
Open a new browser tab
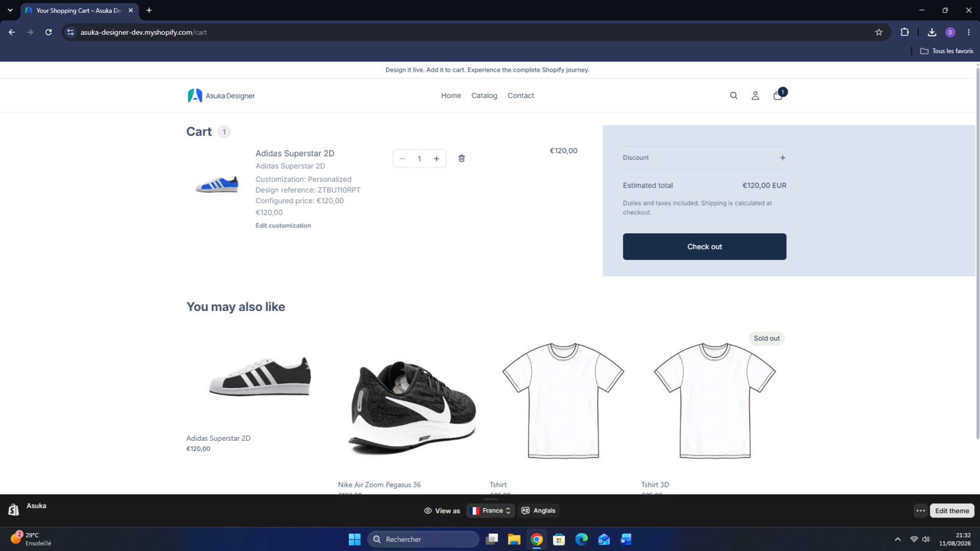(149, 10)
